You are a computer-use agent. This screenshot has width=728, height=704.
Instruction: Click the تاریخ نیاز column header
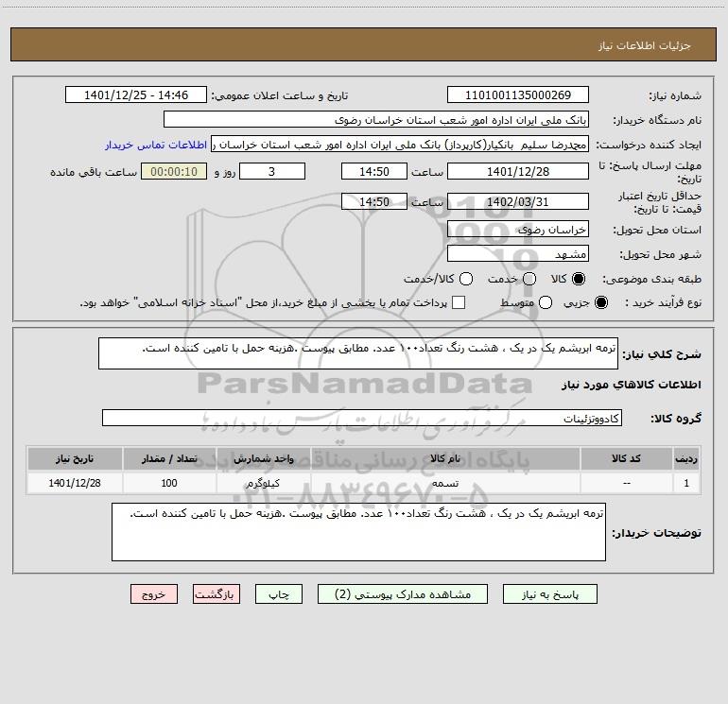[75, 458]
